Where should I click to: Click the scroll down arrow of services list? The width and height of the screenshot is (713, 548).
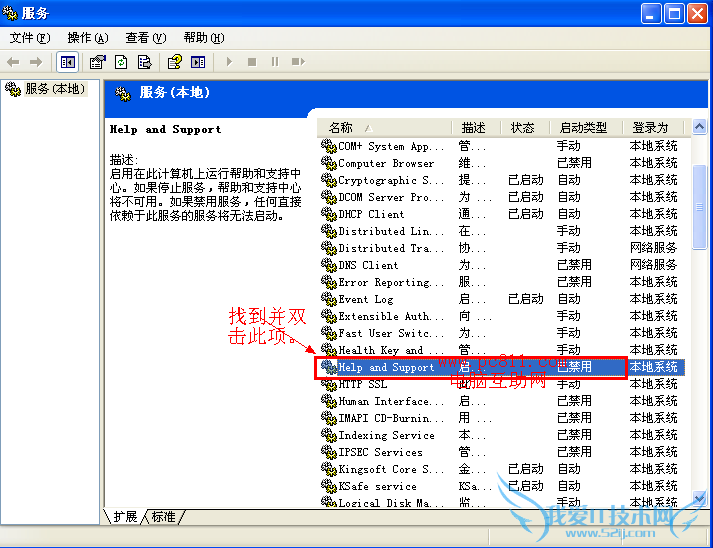tap(699, 498)
